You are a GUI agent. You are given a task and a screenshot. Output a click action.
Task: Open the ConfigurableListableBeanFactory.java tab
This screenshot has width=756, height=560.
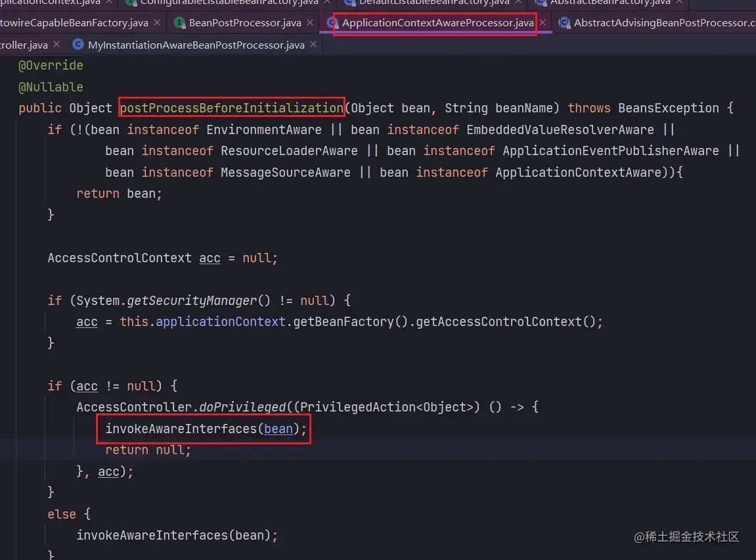[229, 3]
